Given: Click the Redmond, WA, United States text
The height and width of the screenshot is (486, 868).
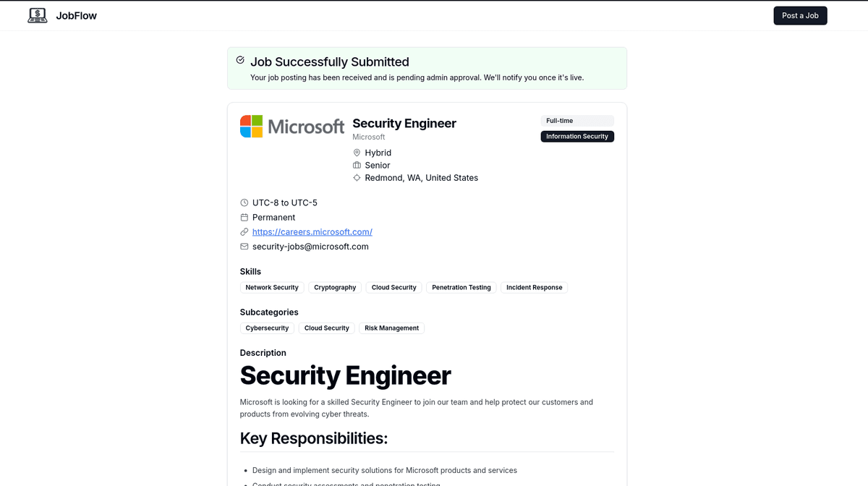Looking at the screenshot, I should click(x=422, y=177).
